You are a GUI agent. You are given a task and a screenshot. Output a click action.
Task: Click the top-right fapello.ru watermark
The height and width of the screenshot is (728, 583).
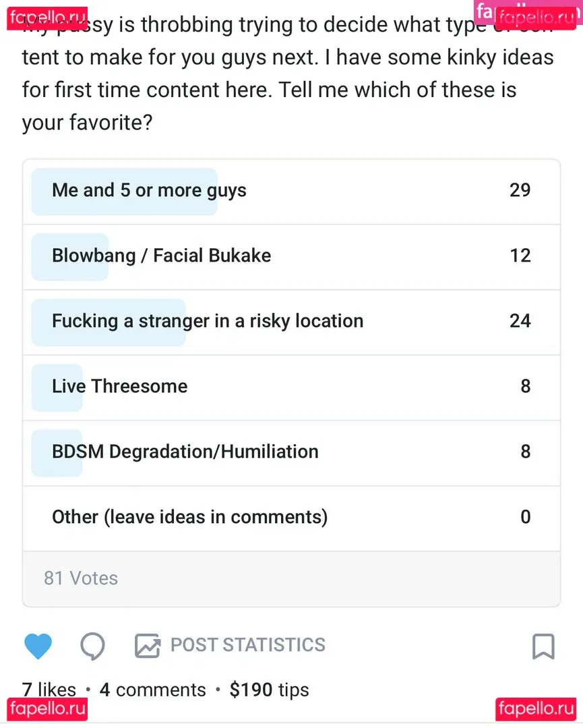536,17
